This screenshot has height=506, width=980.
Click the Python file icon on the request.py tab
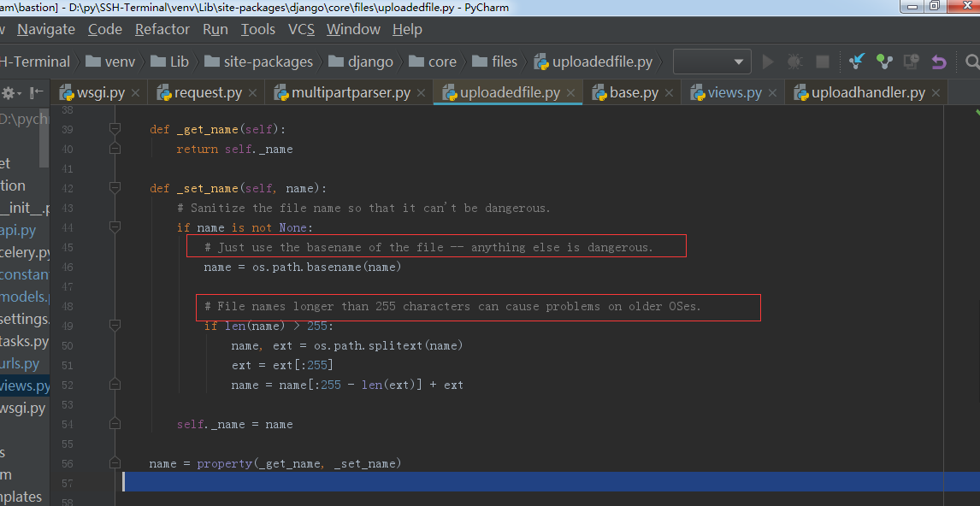(x=163, y=93)
